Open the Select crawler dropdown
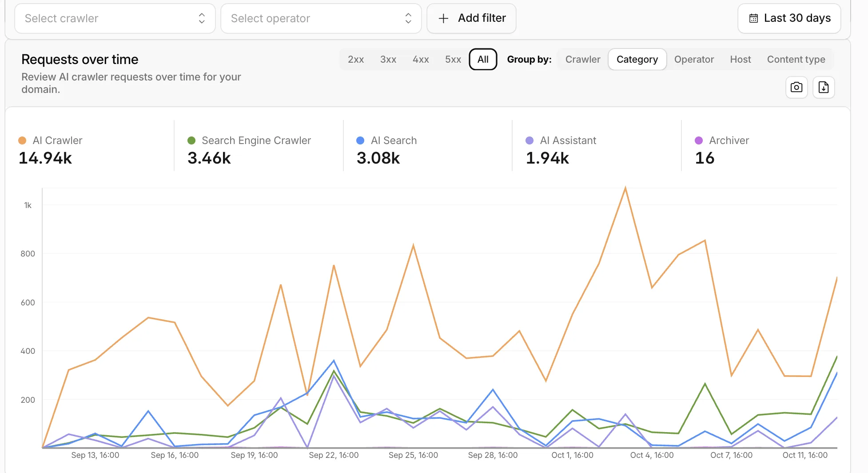Image resolution: width=868 pixels, height=473 pixels. point(115,18)
